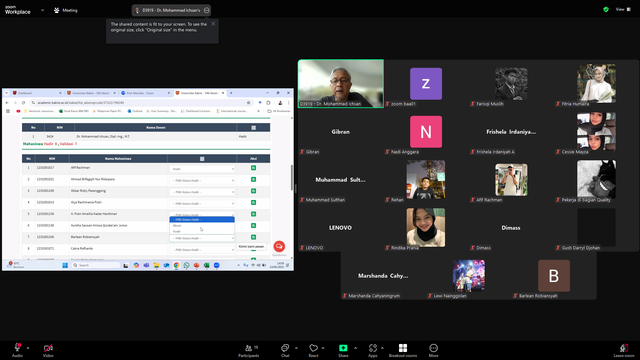Open Breakout rooms
The width and height of the screenshot is (640, 360).
tap(403, 350)
